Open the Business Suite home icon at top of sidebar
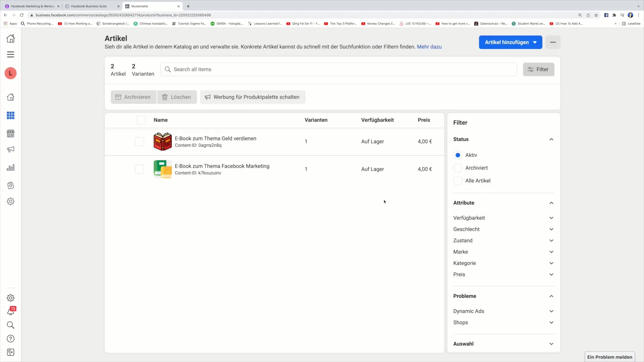Viewport: 644px width, 362px height. coord(10,39)
